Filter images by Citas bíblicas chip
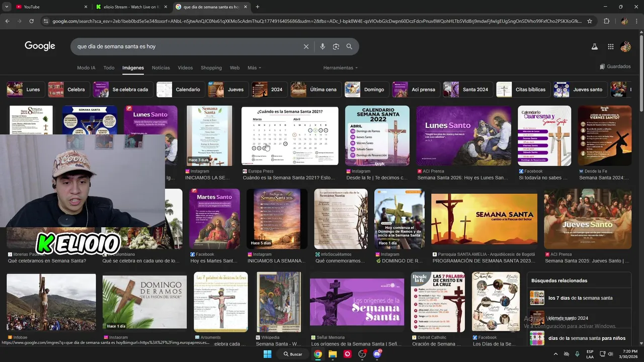The width and height of the screenshot is (644, 362). coord(523,89)
